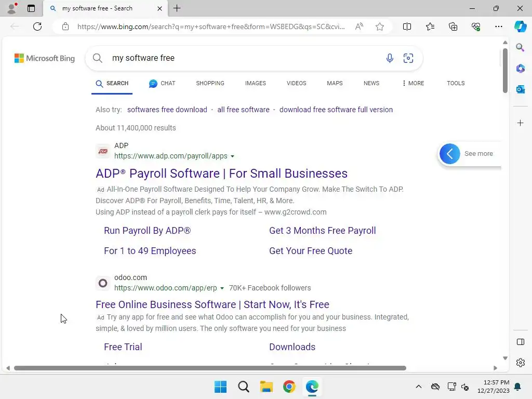The width and height of the screenshot is (532, 399).
Task: Switch to the NEWS tab
Action: [371, 84]
